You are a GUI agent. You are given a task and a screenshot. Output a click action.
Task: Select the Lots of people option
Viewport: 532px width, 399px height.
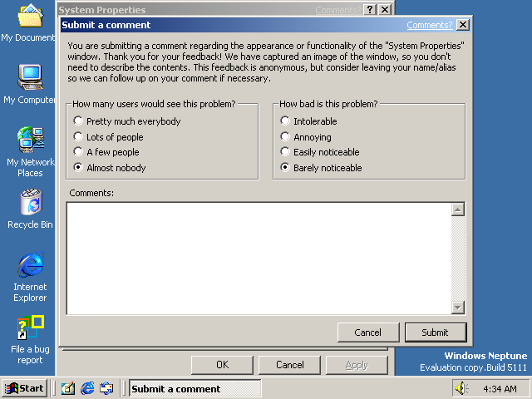(x=78, y=137)
